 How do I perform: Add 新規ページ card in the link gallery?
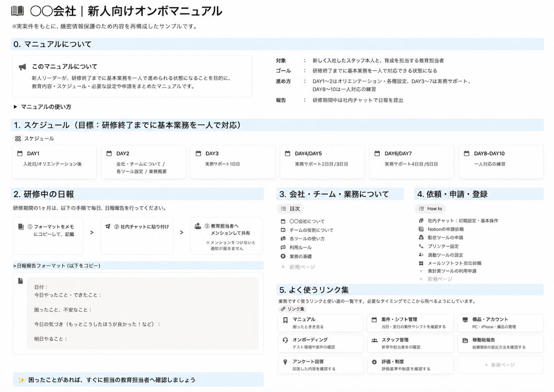pos(500,365)
